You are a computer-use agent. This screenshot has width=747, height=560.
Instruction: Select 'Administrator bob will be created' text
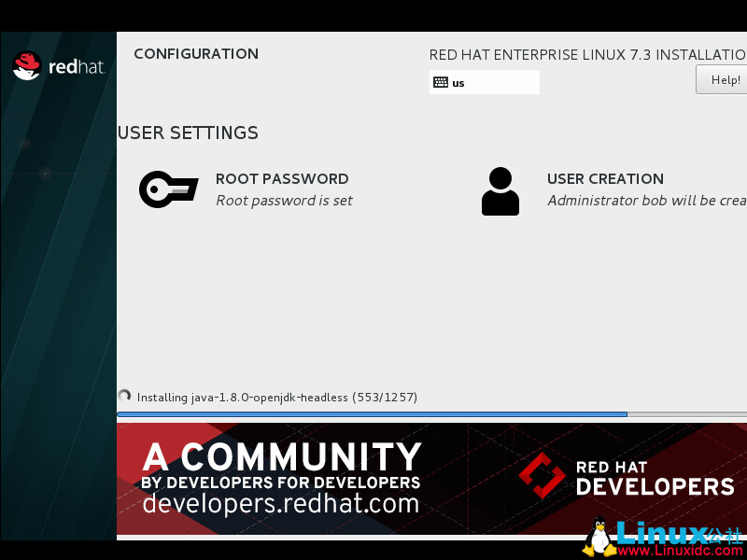pyautogui.click(x=646, y=200)
